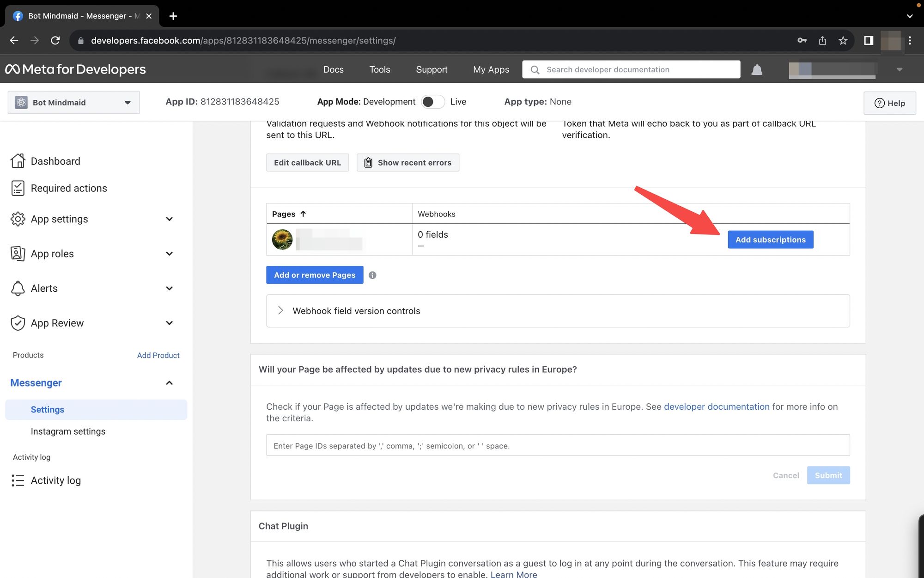This screenshot has height=578, width=924.
Task: Bookmark this page with star icon
Action: tap(843, 41)
